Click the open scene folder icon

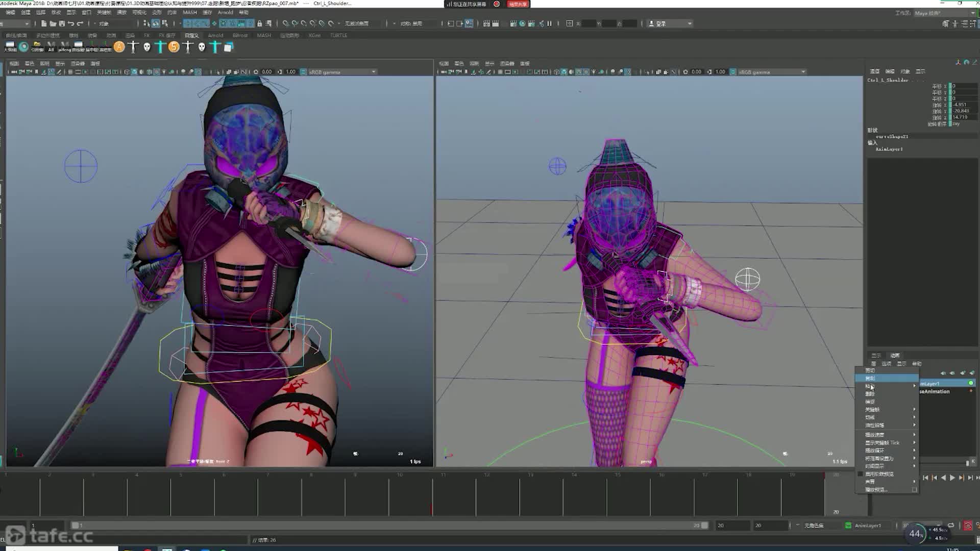(53, 23)
